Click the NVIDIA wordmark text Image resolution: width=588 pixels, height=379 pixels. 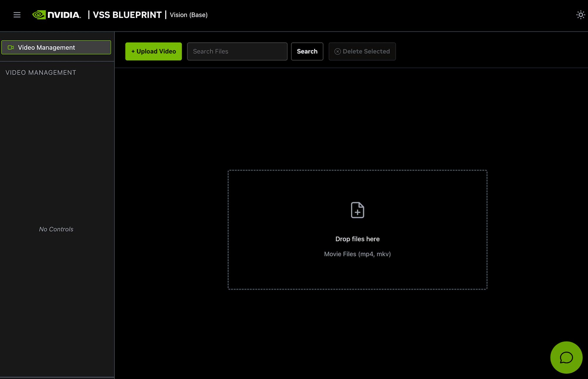point(64,15)
